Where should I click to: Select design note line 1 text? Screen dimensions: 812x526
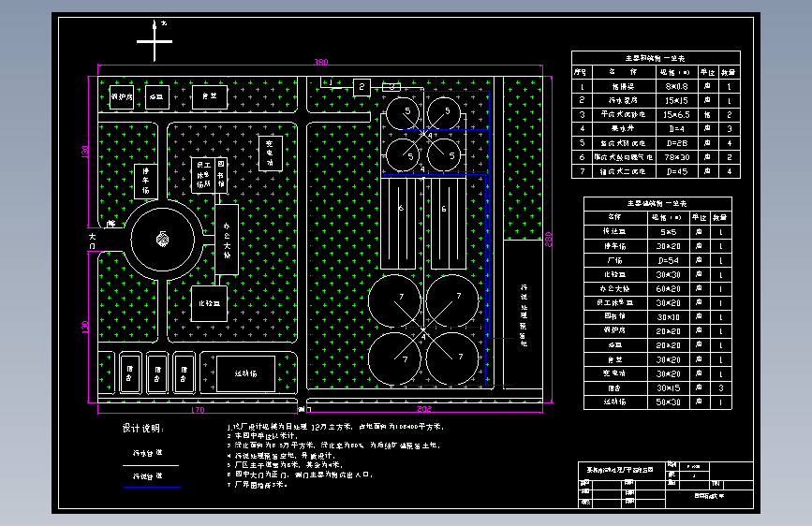tap(335, 427)
